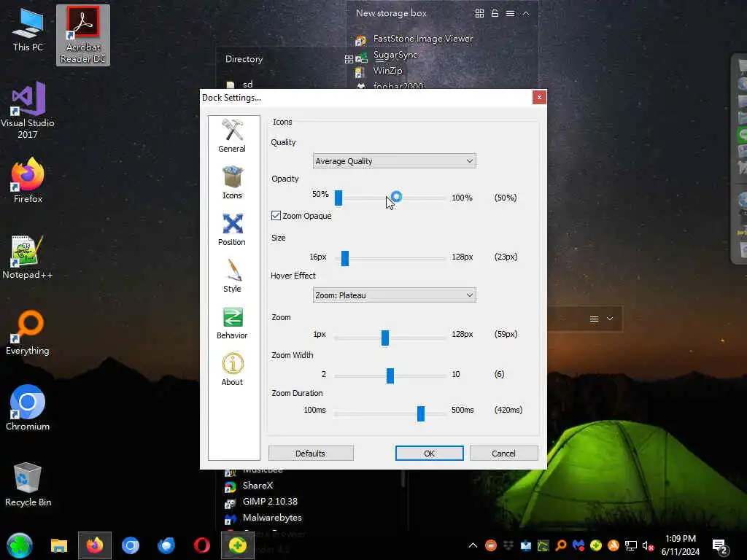Screen dimensions: 747x560
Task: Close the Dock Settings dialog
Action: pos(539,97)
